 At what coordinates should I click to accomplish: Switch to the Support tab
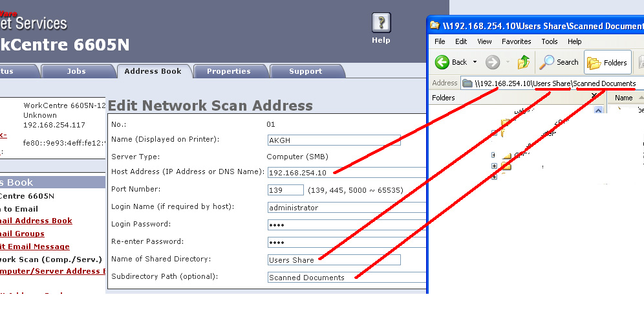[x=306, y=71]
